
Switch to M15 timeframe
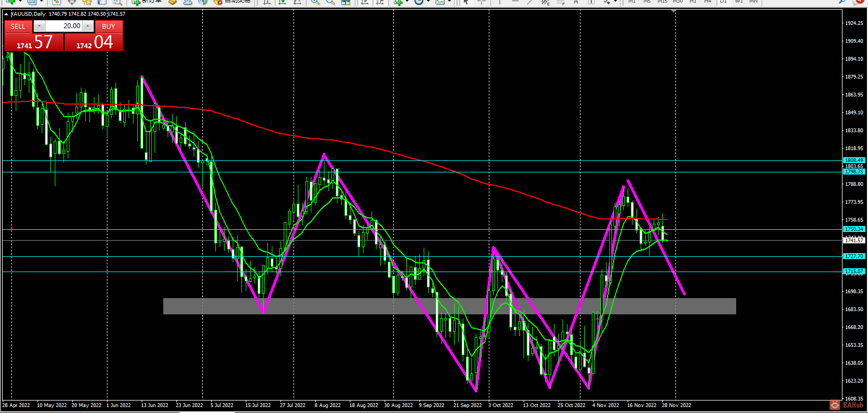coord(662,2)
